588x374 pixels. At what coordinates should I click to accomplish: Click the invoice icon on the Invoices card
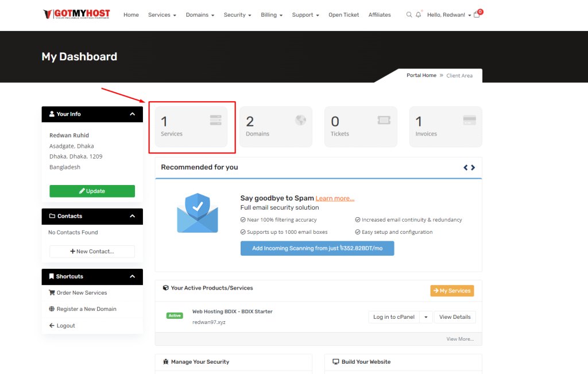470,121
